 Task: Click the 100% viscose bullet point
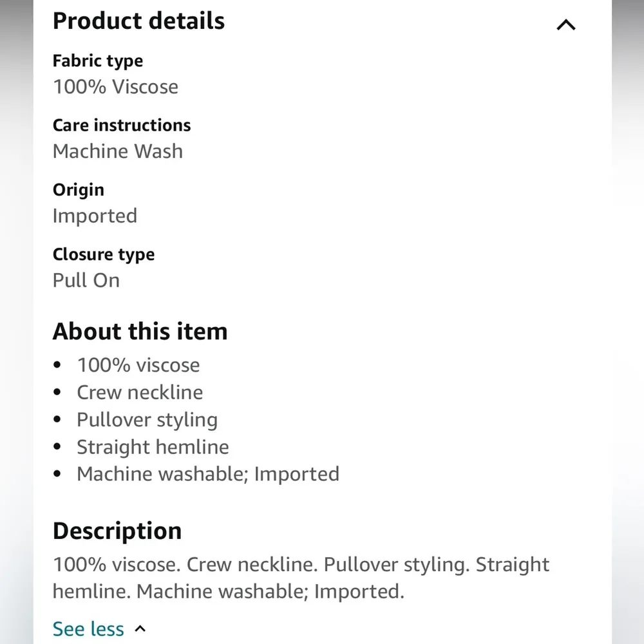(x=138, y=365)
